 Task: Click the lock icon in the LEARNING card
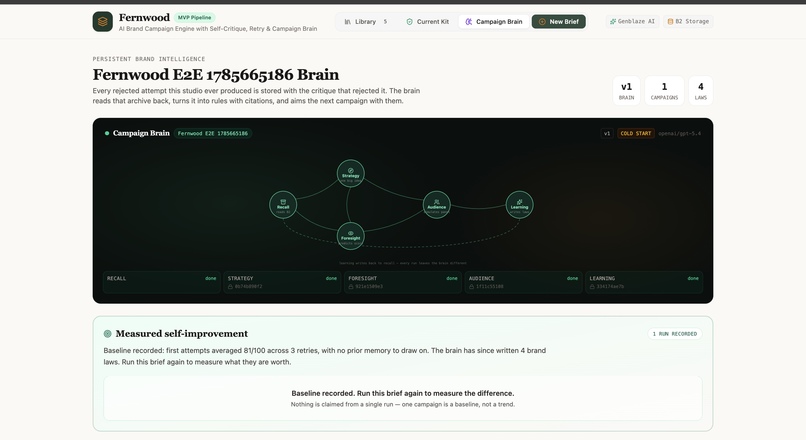click(592, 287)
